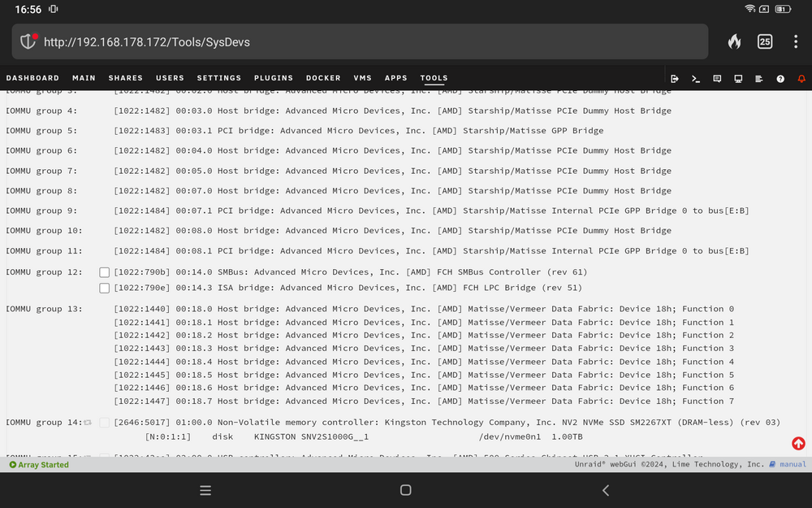Open the browser tab switcher showing 25

pos(765,41)
